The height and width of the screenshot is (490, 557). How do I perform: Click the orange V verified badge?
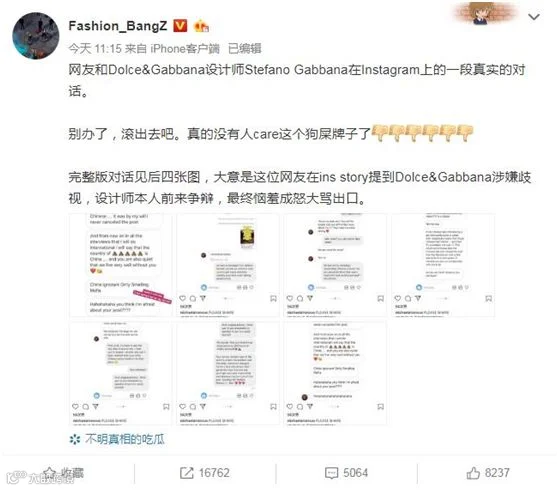click(180, 26)
